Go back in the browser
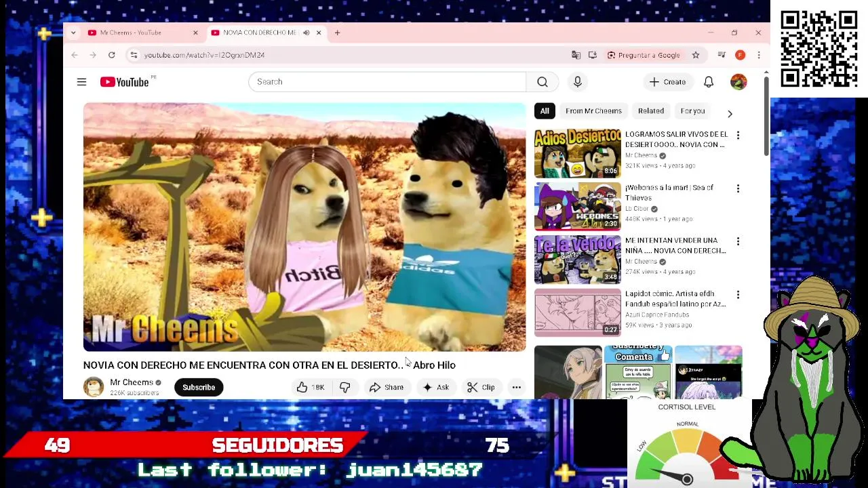Screen dimensions: 868x488 (75, 55)
